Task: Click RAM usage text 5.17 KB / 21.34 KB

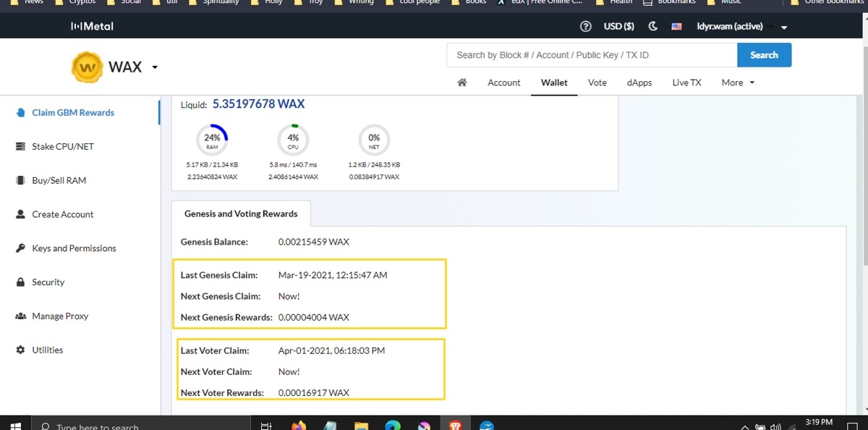Action: coord(212,165)
